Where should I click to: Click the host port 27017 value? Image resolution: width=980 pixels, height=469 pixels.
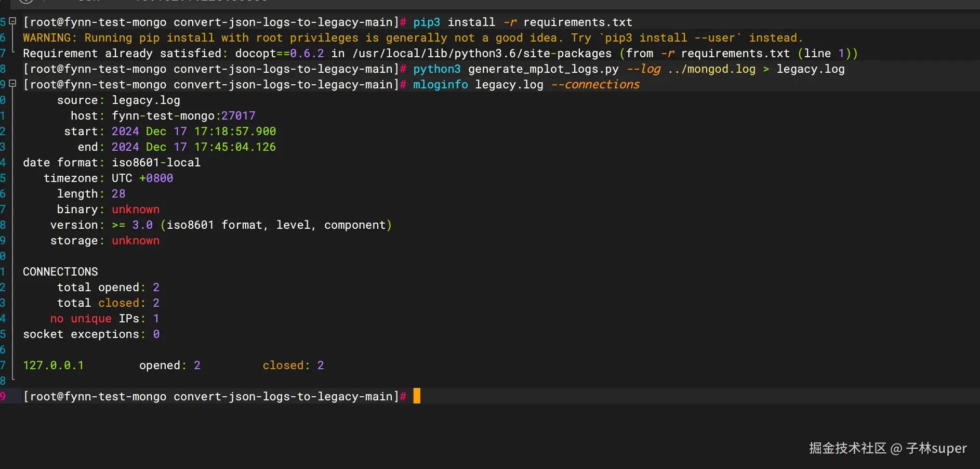[x=239, y=116]
